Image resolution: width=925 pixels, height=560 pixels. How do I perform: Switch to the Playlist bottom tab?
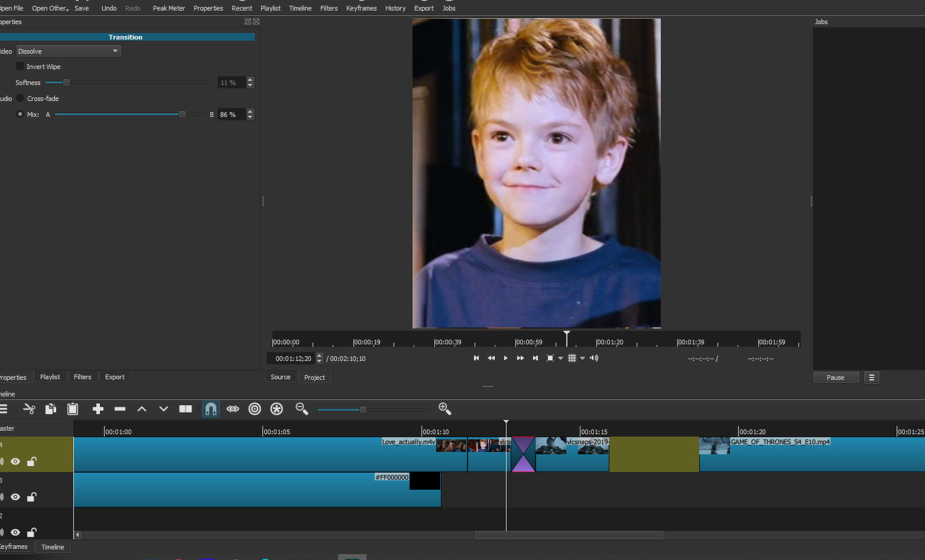coord(50,377)
